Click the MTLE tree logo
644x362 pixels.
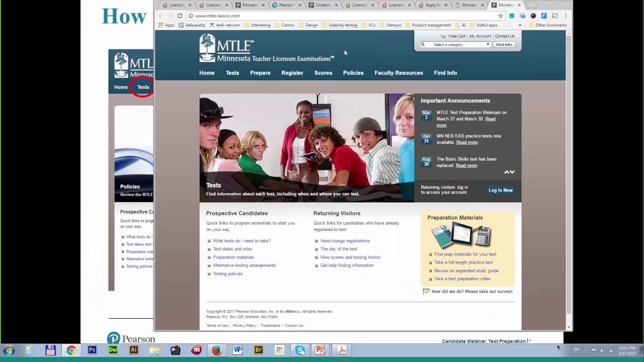[x=207, y=48]
